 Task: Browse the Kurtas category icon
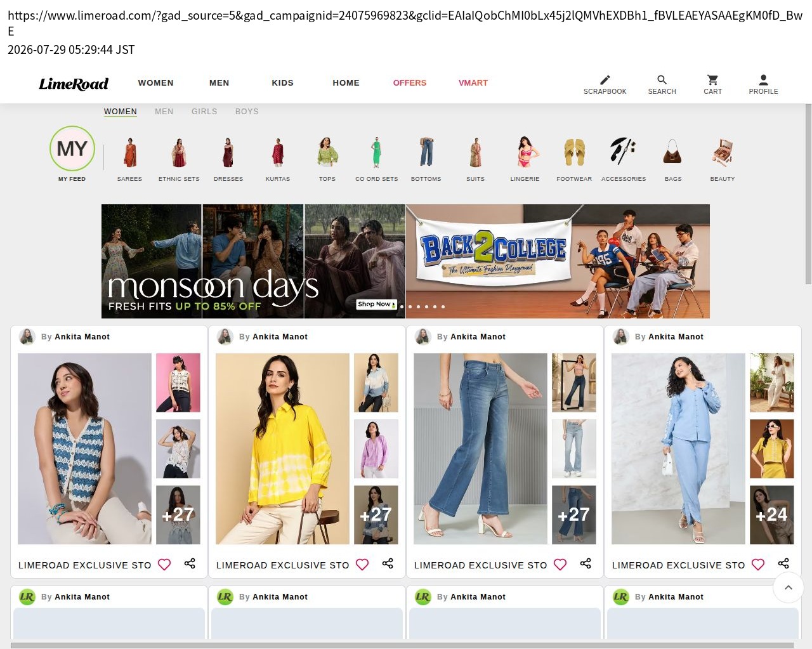[x=278, y=152]
